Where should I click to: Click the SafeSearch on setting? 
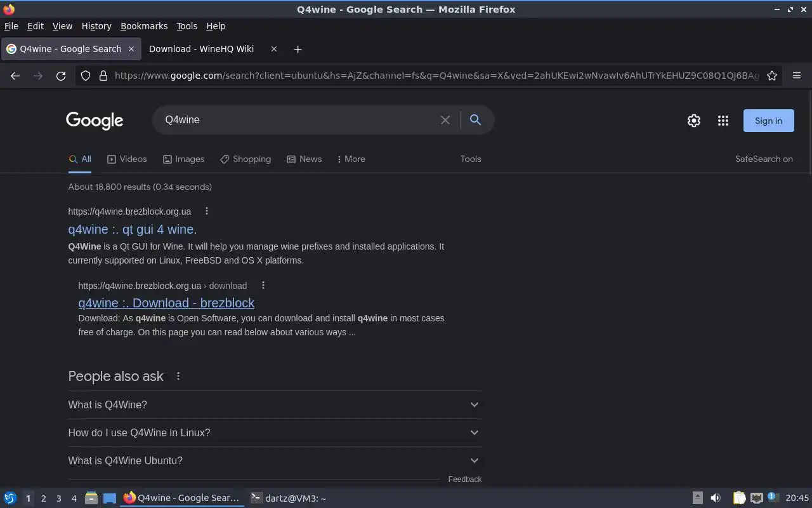(764, 159)
